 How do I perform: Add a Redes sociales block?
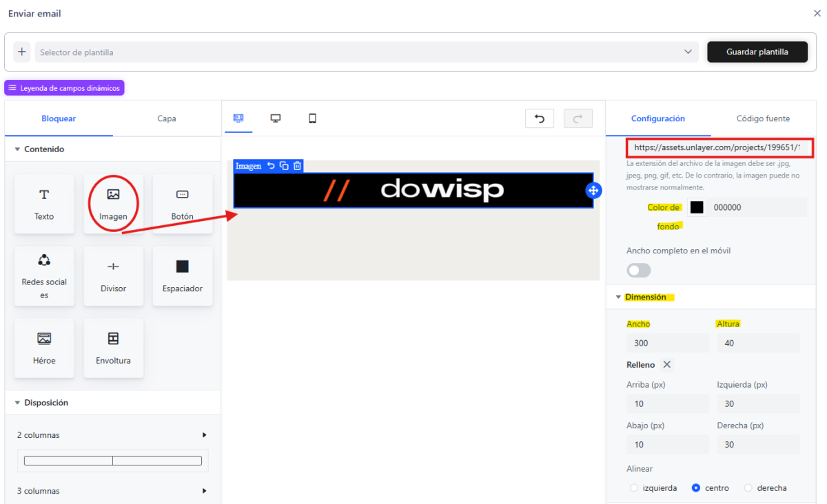[44, 275]
